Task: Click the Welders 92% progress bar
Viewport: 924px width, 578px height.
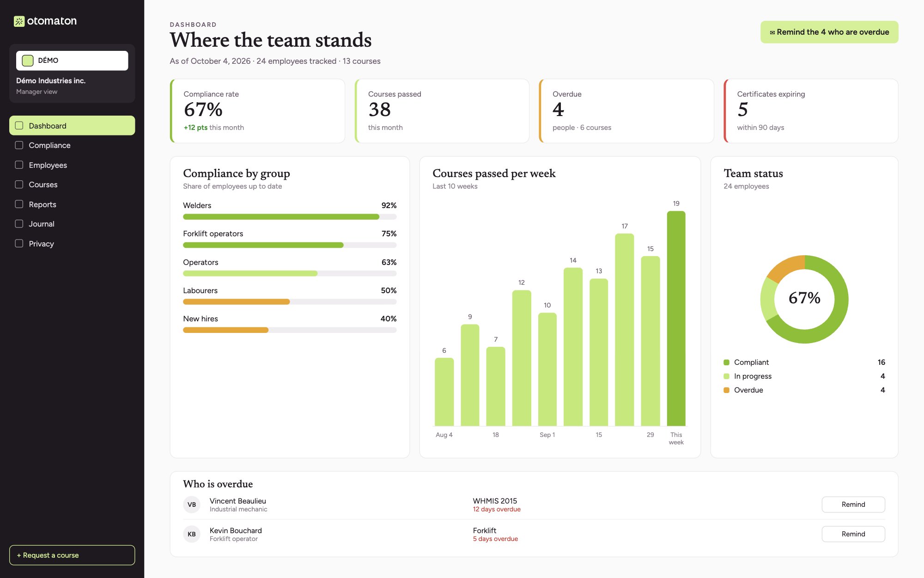Action: pyautogui.click(x=290, y=217)
